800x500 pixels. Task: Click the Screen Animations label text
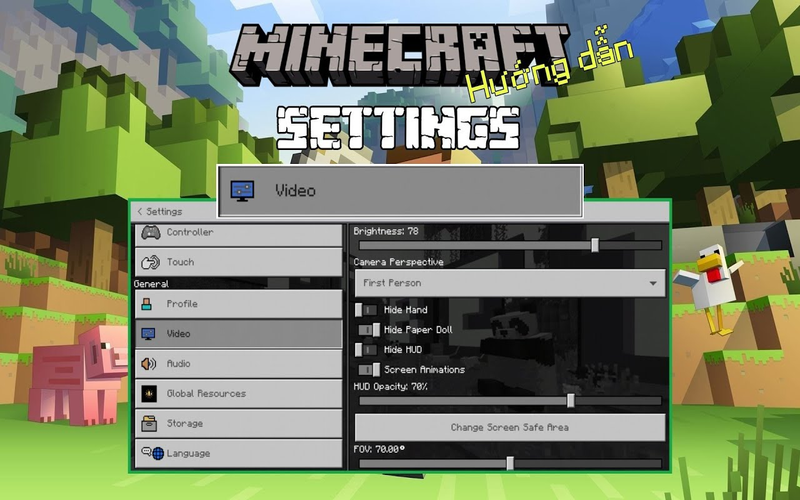[x=424, y=369]
